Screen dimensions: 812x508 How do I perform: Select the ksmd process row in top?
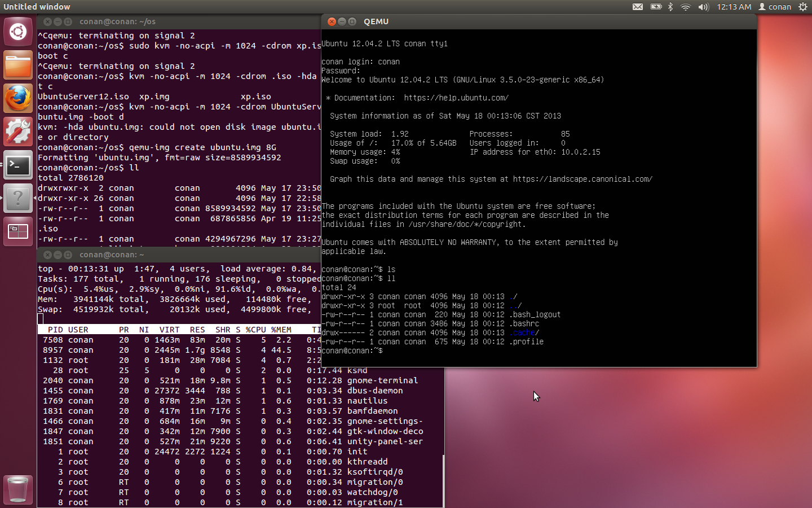241,370
